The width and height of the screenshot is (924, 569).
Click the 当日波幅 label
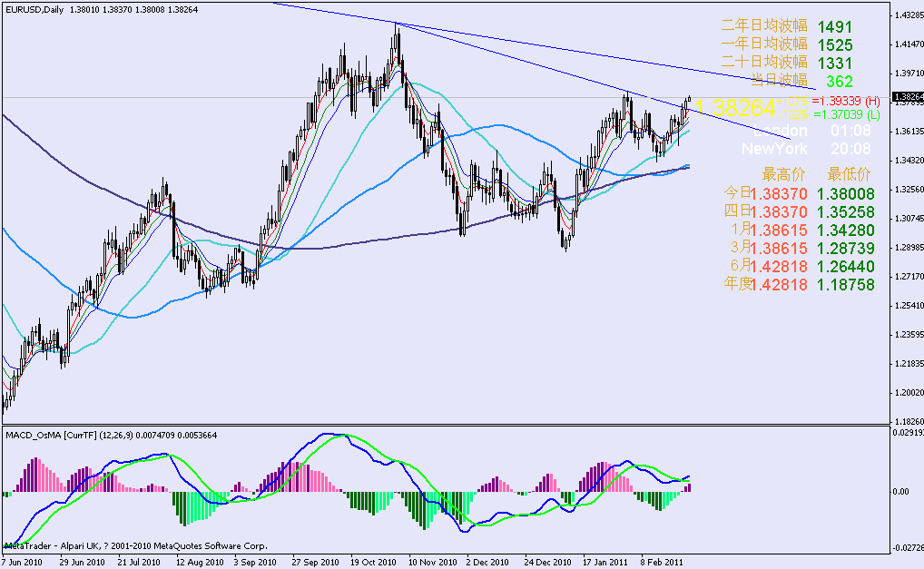pyautogui.click(x=779, y=81)
